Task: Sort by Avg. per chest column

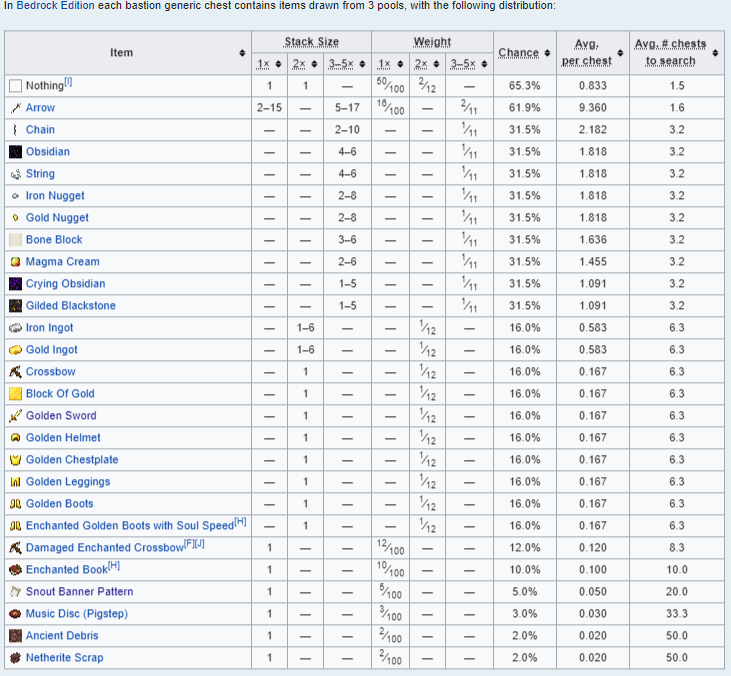Action: (620, 53)
